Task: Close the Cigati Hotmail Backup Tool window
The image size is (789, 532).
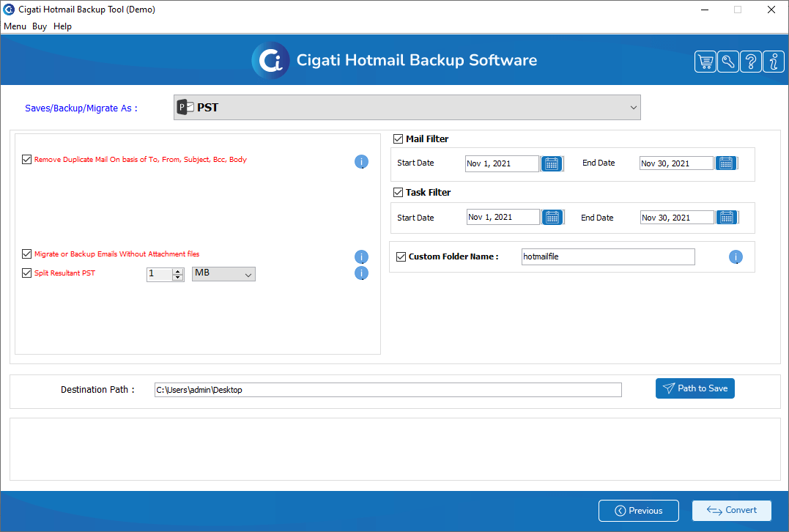Action: click(771, 10)
